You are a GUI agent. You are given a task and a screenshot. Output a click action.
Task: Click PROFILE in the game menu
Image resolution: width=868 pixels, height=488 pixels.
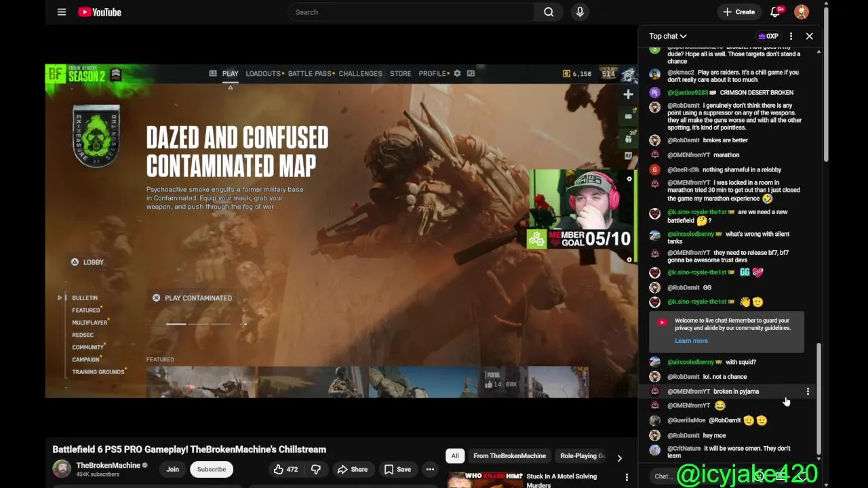point(433,74)
